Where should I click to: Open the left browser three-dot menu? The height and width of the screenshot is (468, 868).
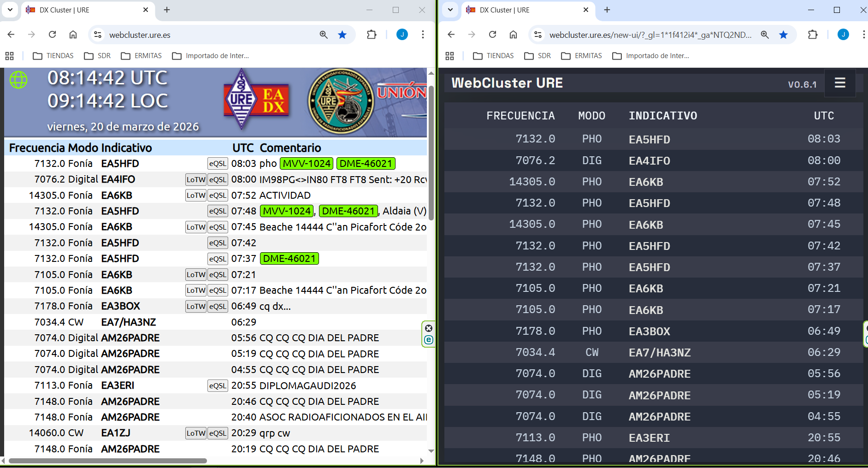(423, 35)
